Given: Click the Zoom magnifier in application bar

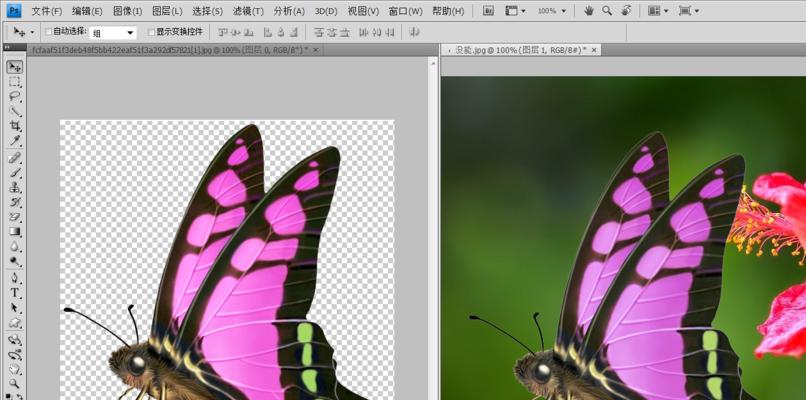Looking at the screenshot, I should point(607,11).
